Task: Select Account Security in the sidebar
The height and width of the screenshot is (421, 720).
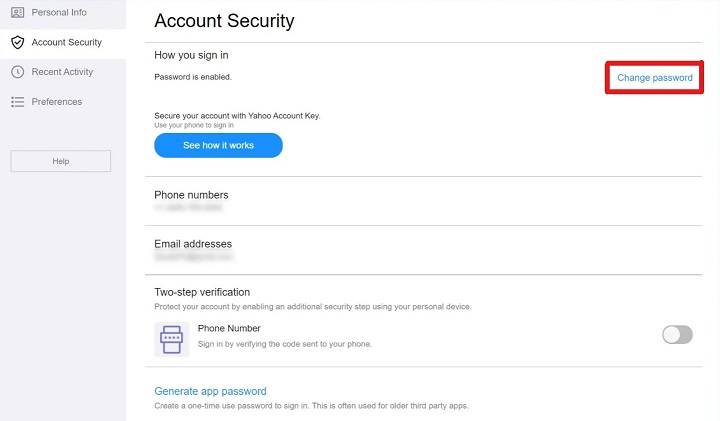Action: point(67,43)
